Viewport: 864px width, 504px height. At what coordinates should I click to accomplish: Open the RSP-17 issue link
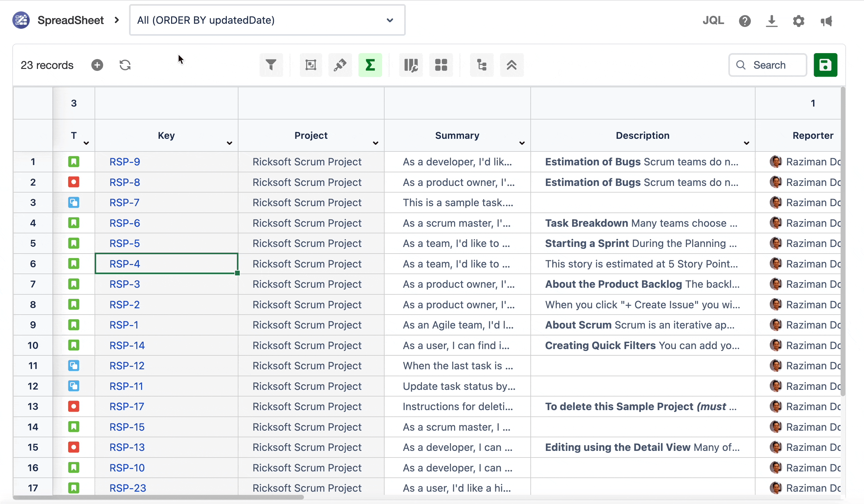[x=127, y=406]
